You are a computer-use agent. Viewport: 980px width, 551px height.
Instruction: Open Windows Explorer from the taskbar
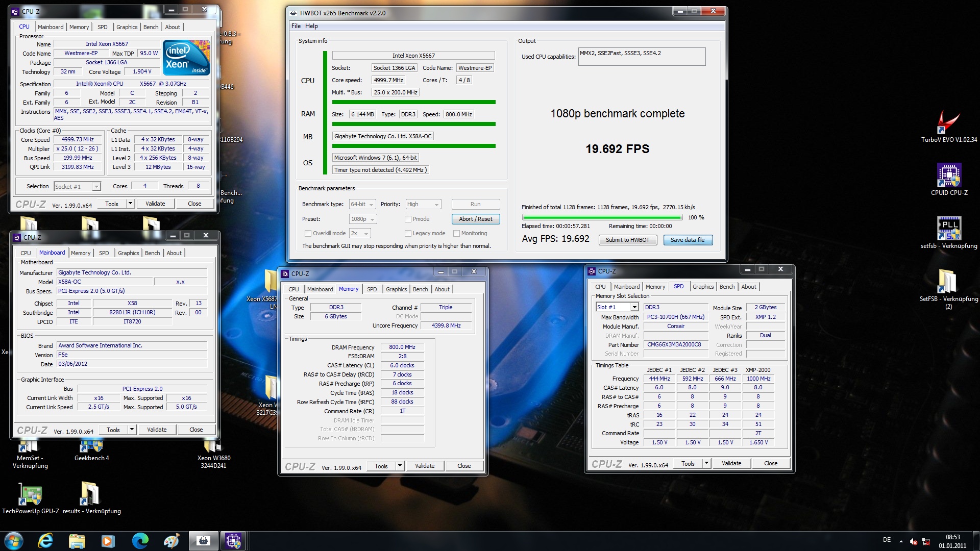coord(77,541)
